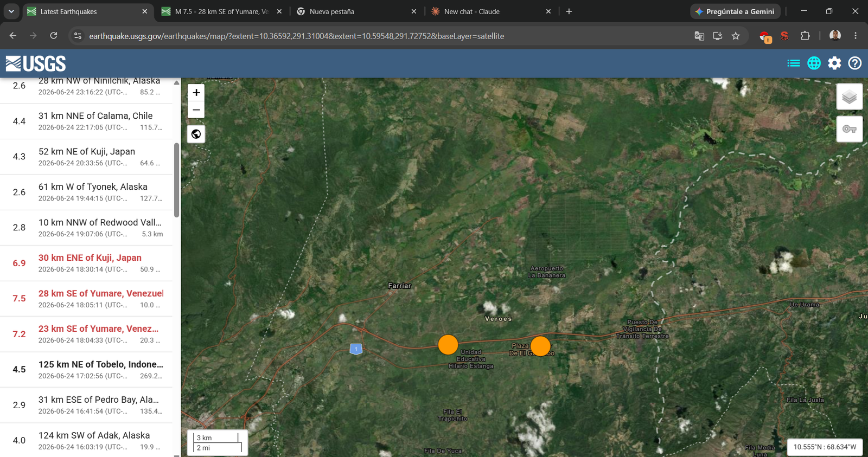Switch to the Nueva pestaña tab

pyautogui.click(x=356, y=11)
